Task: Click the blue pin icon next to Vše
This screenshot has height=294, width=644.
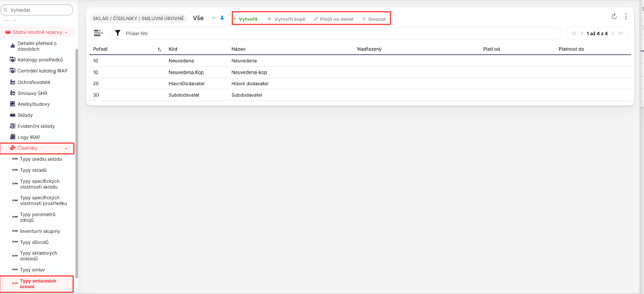Action: click(222, 18)
